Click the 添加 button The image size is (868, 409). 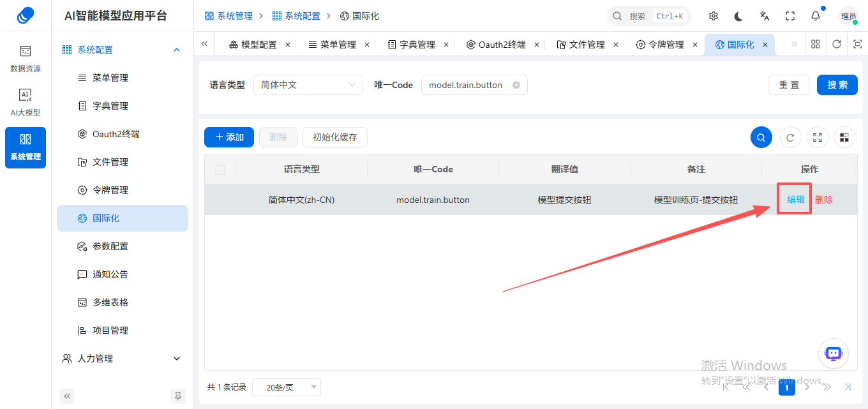coord(229,137)
